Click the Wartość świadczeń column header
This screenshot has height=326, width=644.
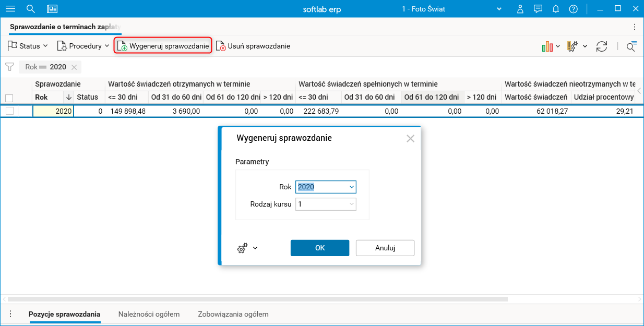pos(536,97)
